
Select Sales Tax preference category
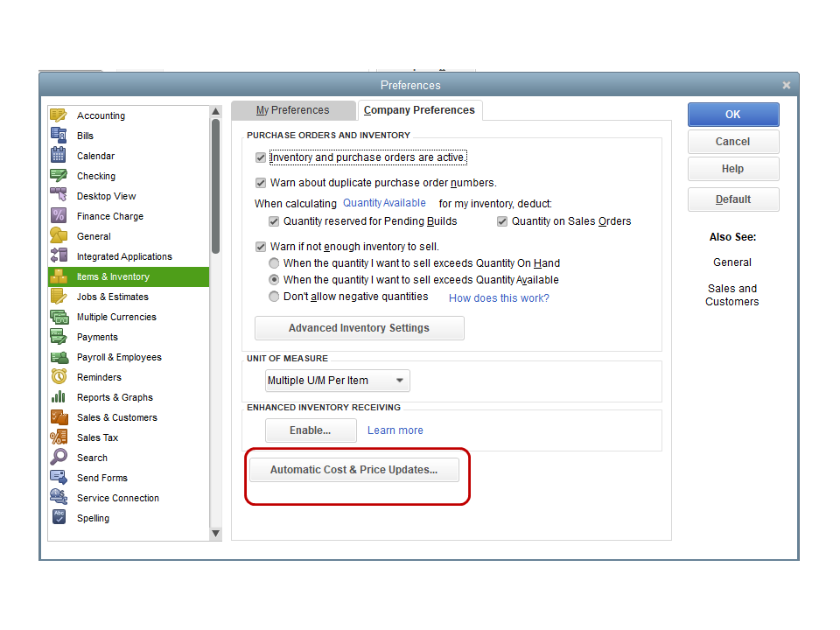click(129, 437)
